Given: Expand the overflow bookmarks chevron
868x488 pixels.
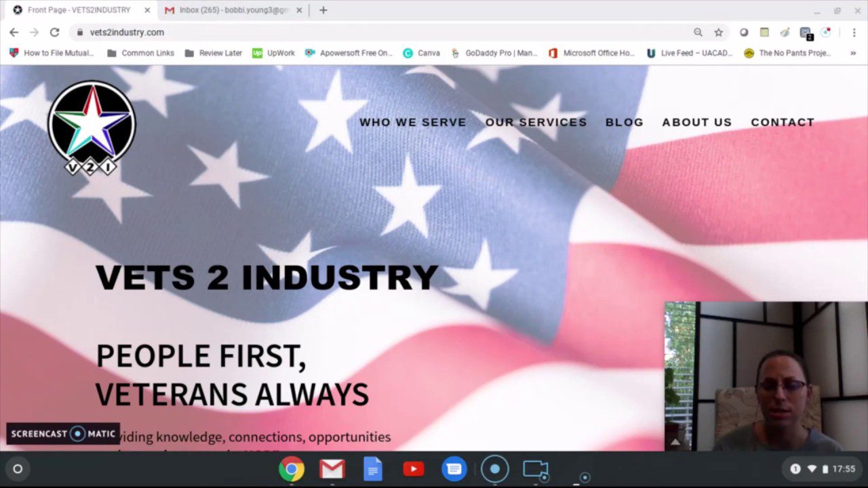Looking at the screenshot, I should click(x=853, y=53).
